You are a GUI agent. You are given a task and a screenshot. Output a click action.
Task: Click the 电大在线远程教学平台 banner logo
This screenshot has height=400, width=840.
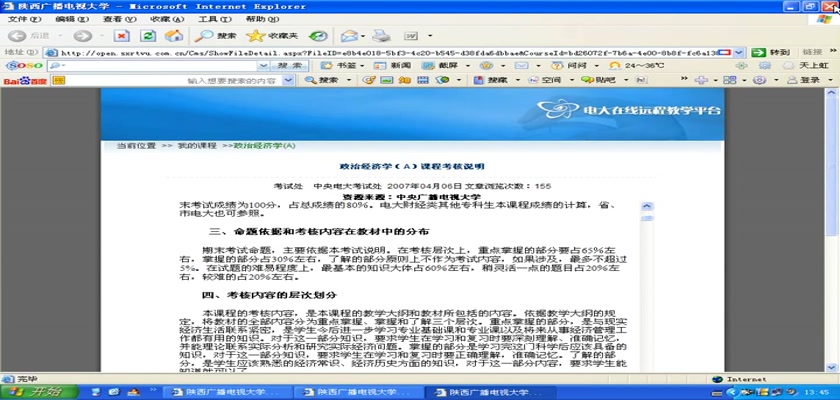(x=629, y=109)
